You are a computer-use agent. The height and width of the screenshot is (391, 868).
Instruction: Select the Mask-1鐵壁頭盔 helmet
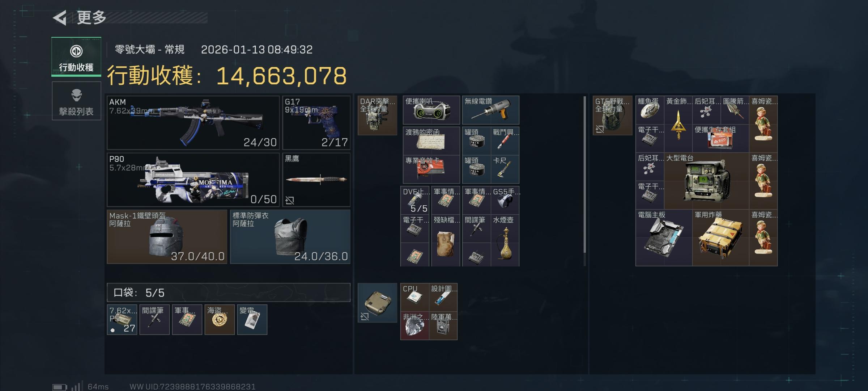pos(167,237)
